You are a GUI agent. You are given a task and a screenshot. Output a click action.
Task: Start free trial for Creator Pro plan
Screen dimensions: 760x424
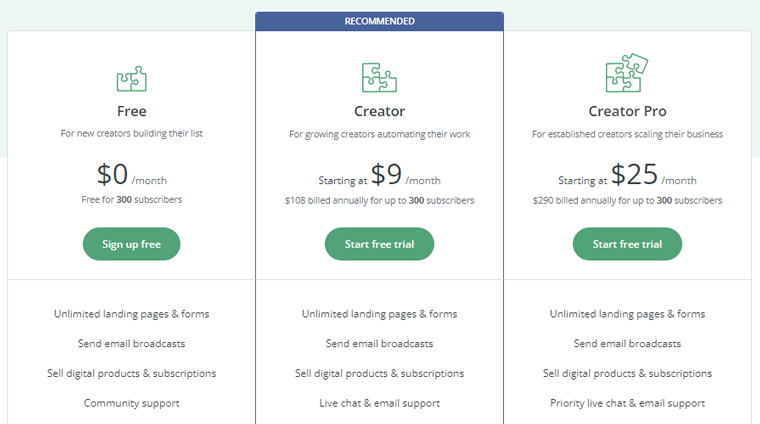click(x=627, y=244)
